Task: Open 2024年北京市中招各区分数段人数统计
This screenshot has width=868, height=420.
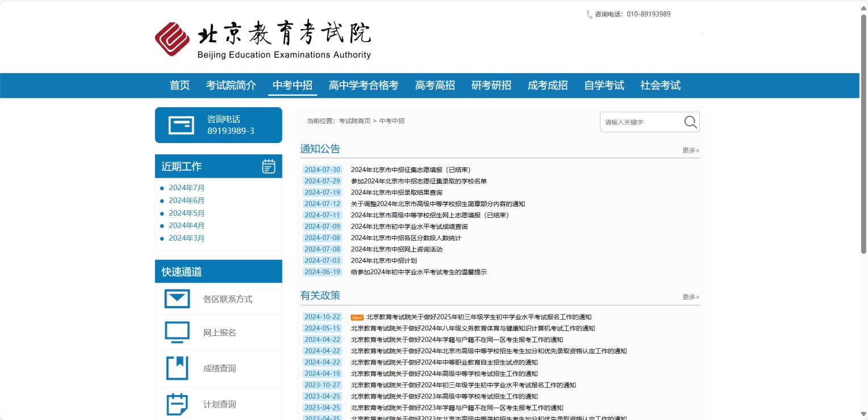Action: 406,238
